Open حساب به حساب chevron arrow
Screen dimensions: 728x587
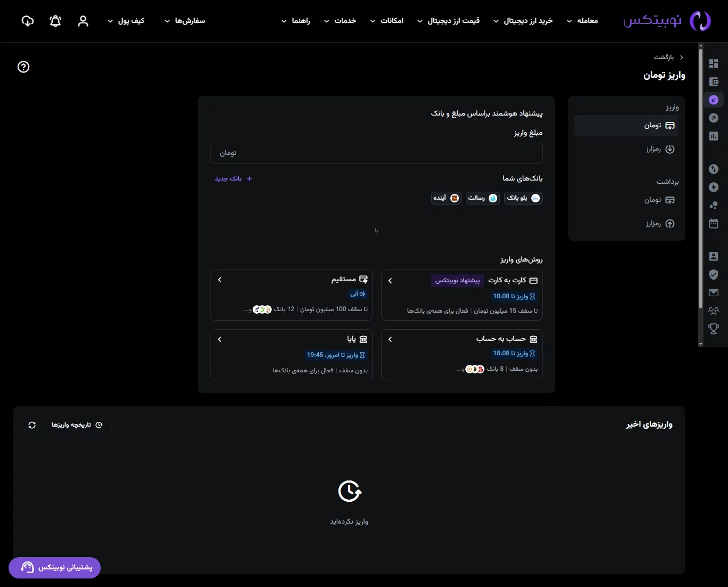pyautogui.click(x=390, y=339)
